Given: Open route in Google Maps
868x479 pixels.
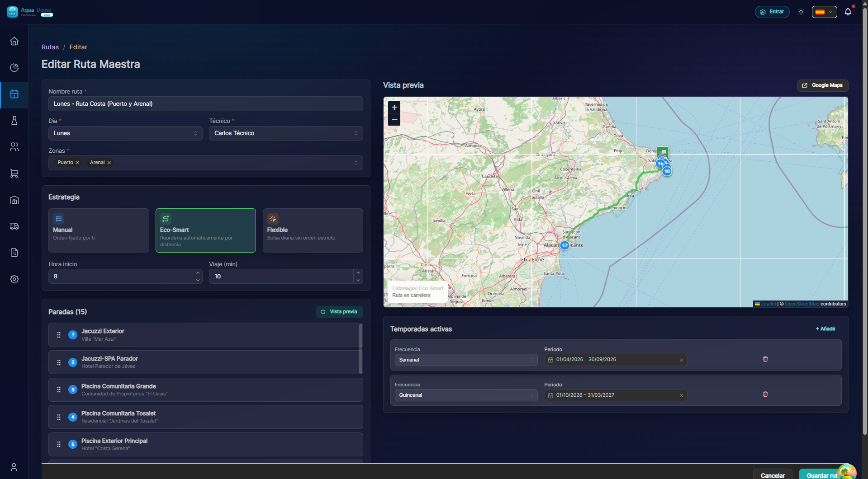Looking at the screenshot, I should (x=823, y=85).
